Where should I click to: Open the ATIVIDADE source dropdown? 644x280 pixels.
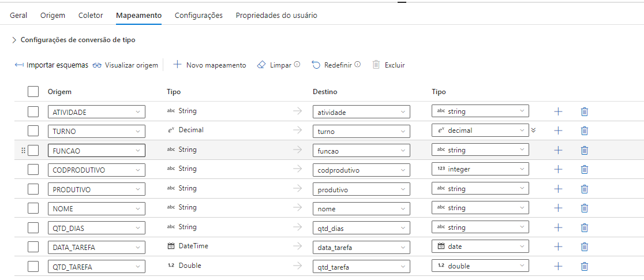tap(96, 112)
